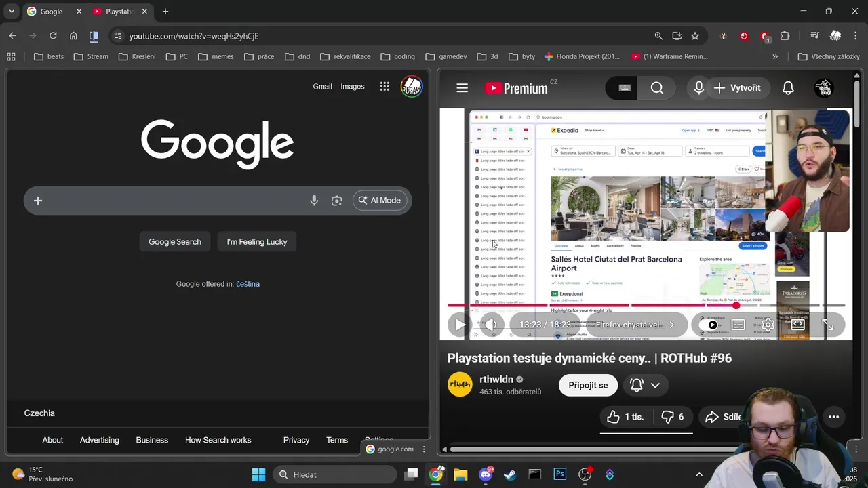Launch Photoshop from the taskbar
Viewport: 868px width, 488px height.
(560, 474)
